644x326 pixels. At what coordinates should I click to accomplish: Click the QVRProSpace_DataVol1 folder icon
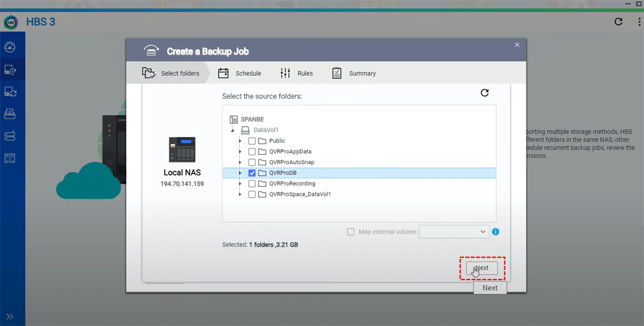tap(262, 194)
